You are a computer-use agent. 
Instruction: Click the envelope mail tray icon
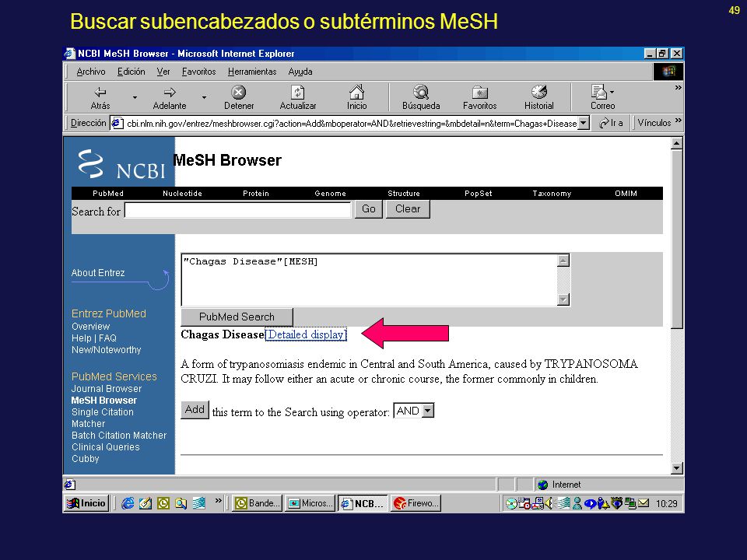point(644,503)
